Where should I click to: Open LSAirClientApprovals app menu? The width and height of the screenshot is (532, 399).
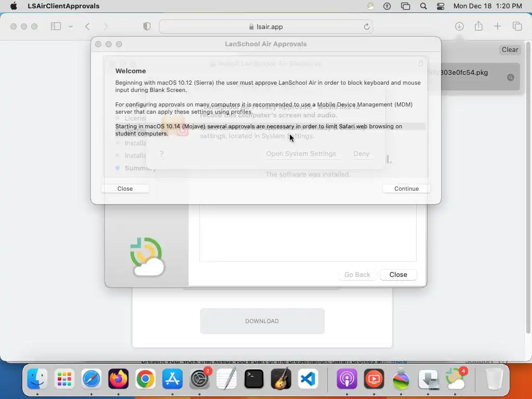pyautogui.click(x=63, y=6)
